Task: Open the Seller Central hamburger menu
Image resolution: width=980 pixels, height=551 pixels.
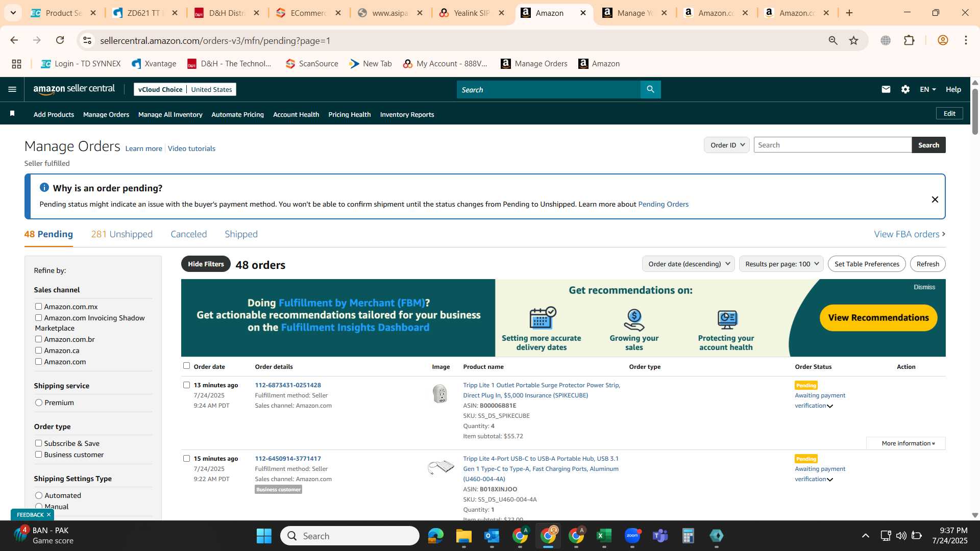Action: (12, 89)
